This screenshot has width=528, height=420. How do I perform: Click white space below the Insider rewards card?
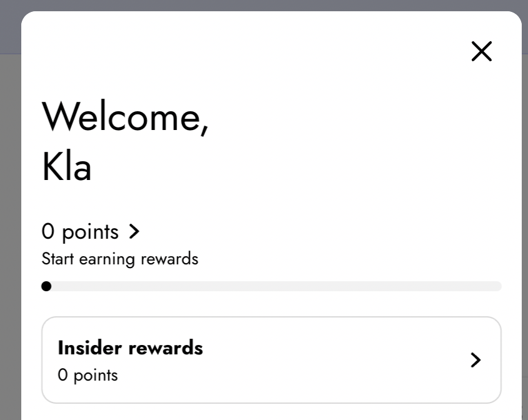(x=272, y=412)
